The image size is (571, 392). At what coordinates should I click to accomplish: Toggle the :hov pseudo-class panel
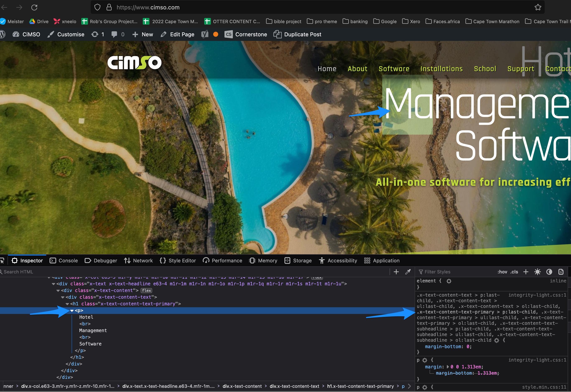(502, 272)
